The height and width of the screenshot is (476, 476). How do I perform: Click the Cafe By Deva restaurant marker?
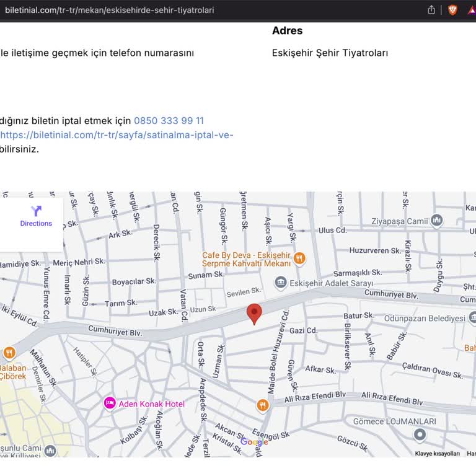point(299,258)
